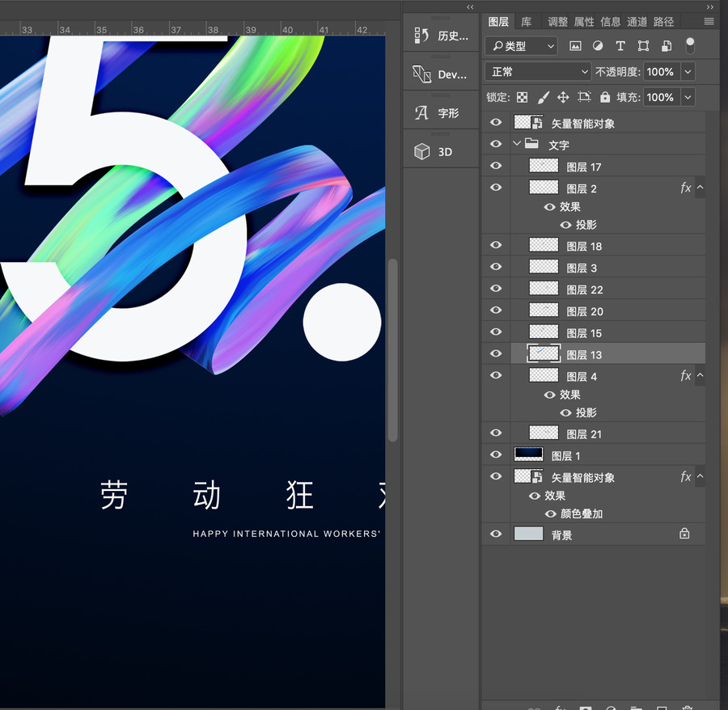Viewport: 728px width, 710px height.
Task: Switch to the 路径 tab
Action: (x=663, y=22)
